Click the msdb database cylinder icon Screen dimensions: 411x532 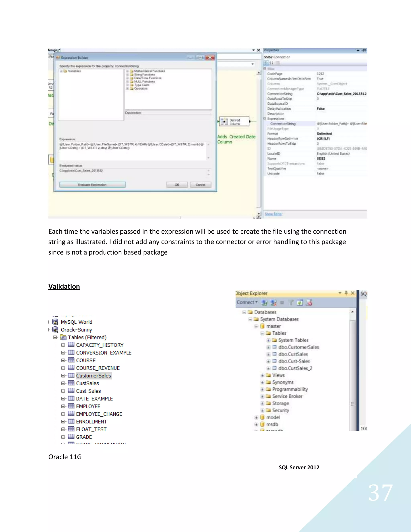262,424
